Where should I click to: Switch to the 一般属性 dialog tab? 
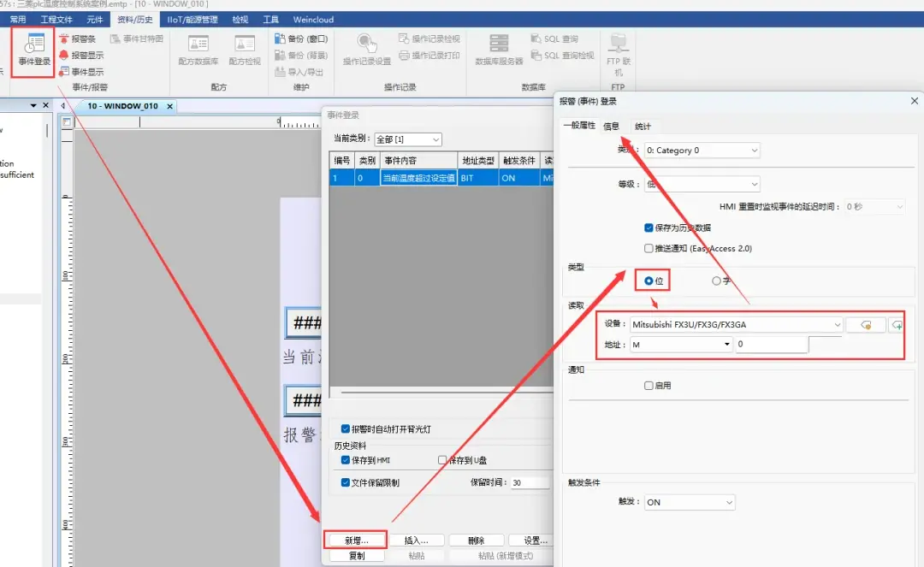579,126
